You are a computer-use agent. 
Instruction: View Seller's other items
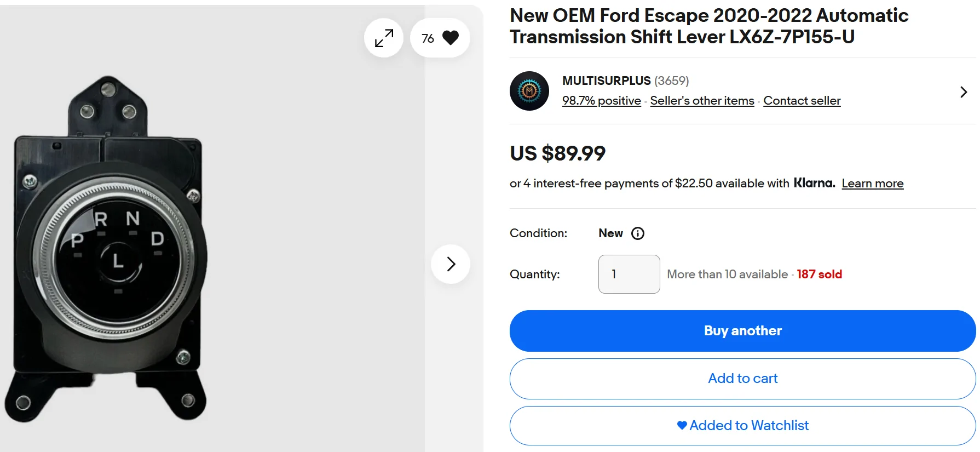(x=702, y=101)
